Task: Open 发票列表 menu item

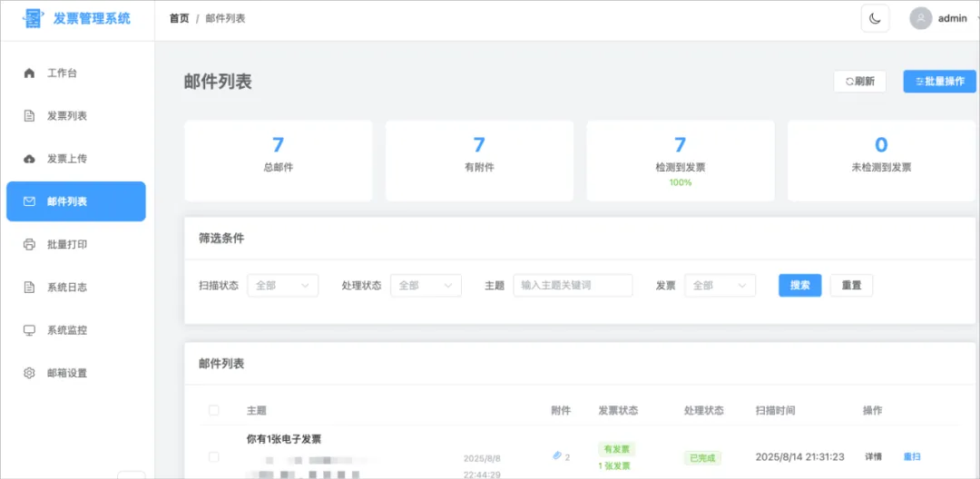Action: pos(76,116)
